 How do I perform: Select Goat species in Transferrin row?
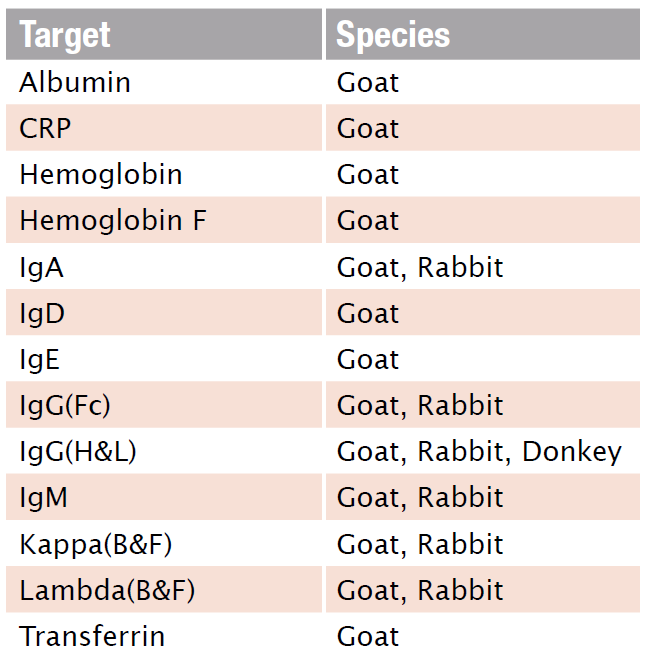[x=368, y=636]
